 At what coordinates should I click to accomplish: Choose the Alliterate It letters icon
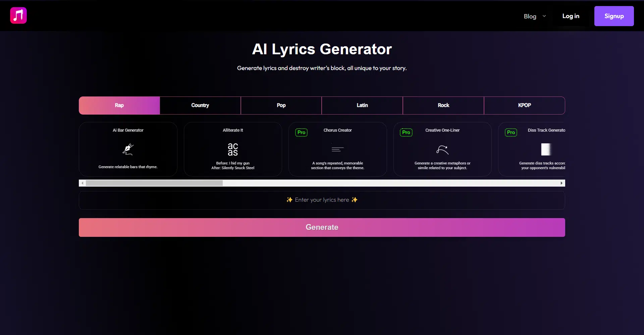point(233,149)
